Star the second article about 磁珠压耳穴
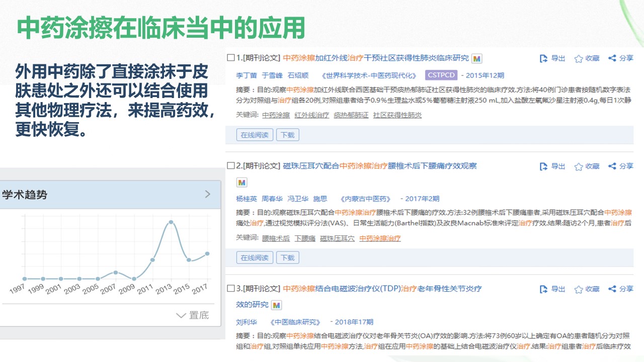 [x=579, y=166]
